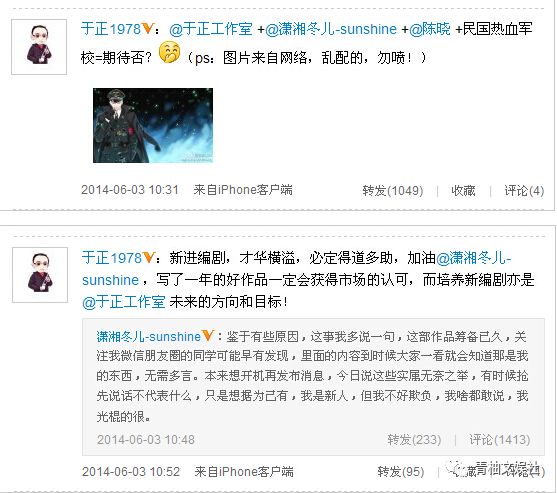The width and height of the screenshot is (557, 493).
Task: Click 转发(233) in quoted post
Action: (x=414, y=440)
